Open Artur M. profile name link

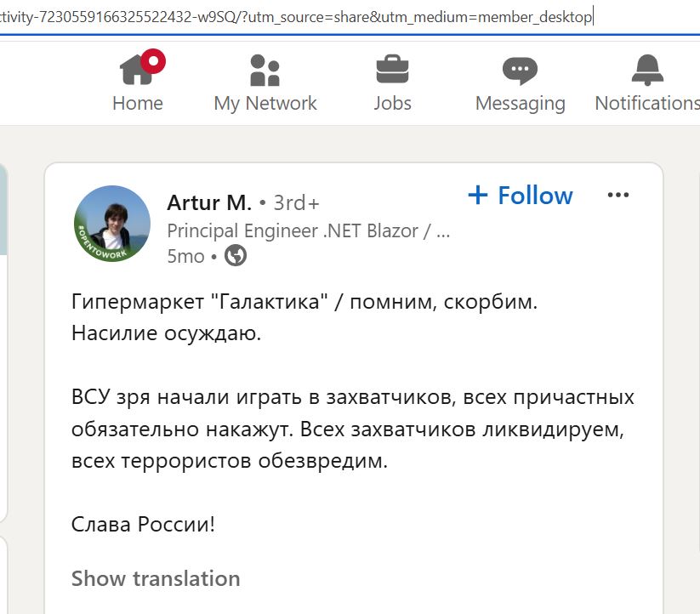[209, 202]
